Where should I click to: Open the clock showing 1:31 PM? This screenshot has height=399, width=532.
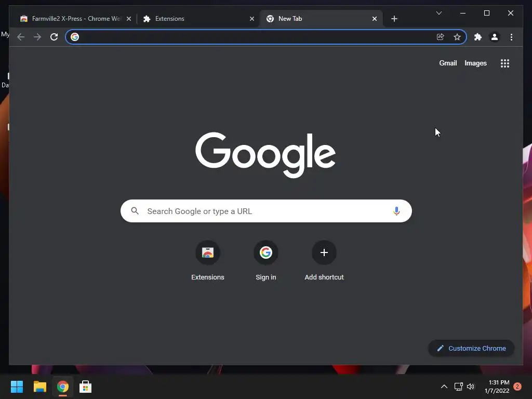(x=497, y=387)
